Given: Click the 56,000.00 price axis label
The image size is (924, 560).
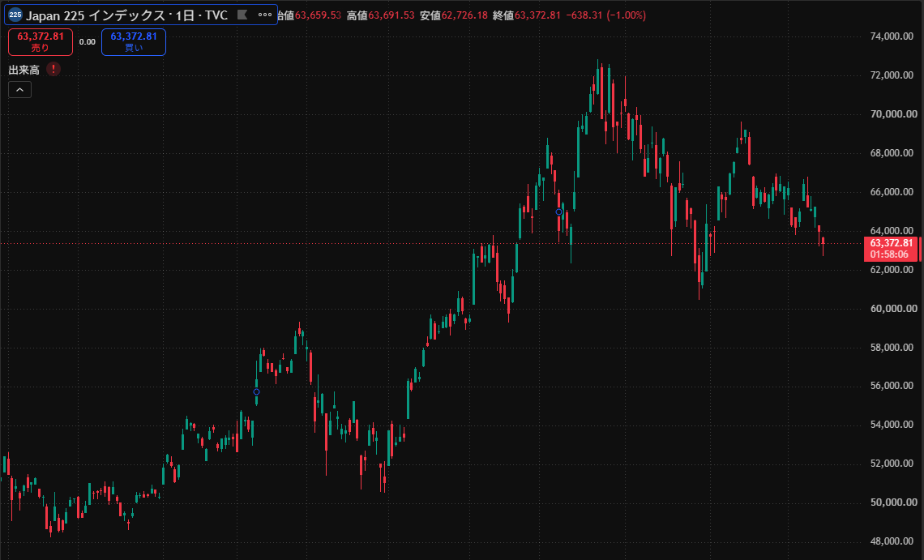Looking at the screenshot, I should point(892,386).
